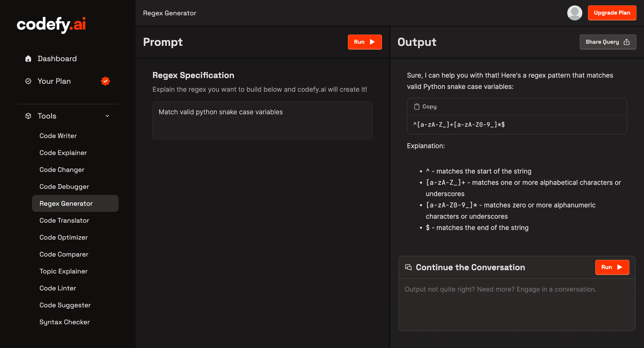Screen dimensions: 644x348
Task: Switch to the Code Translator tool
Action: 64,220
